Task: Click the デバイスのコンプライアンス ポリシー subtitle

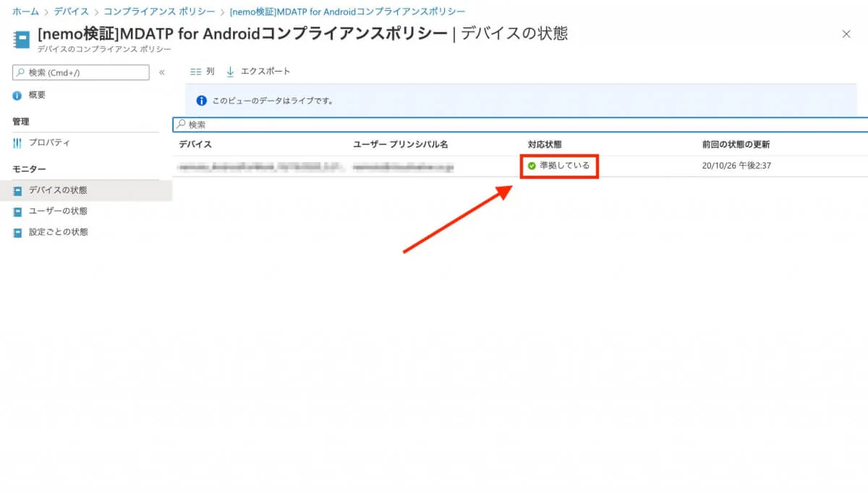Action: point(104,49)
